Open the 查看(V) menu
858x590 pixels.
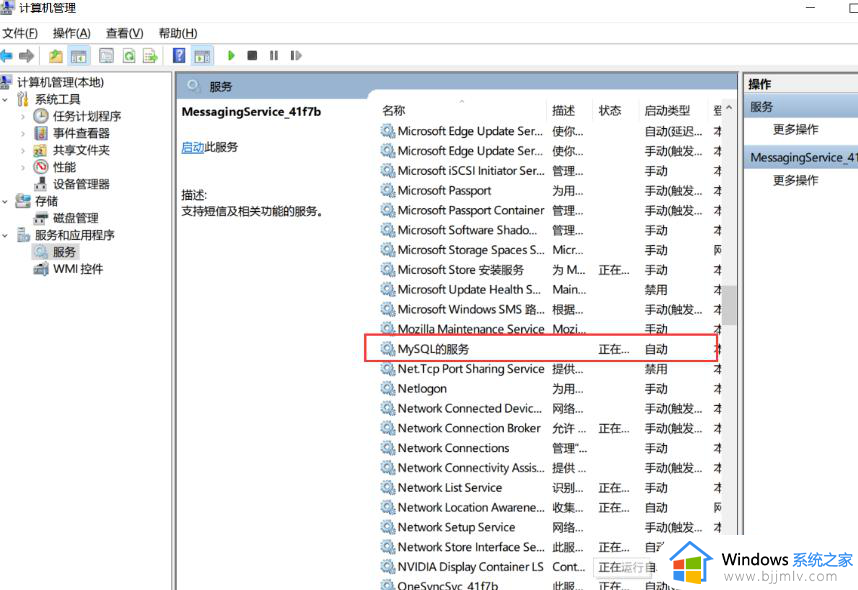125,33
